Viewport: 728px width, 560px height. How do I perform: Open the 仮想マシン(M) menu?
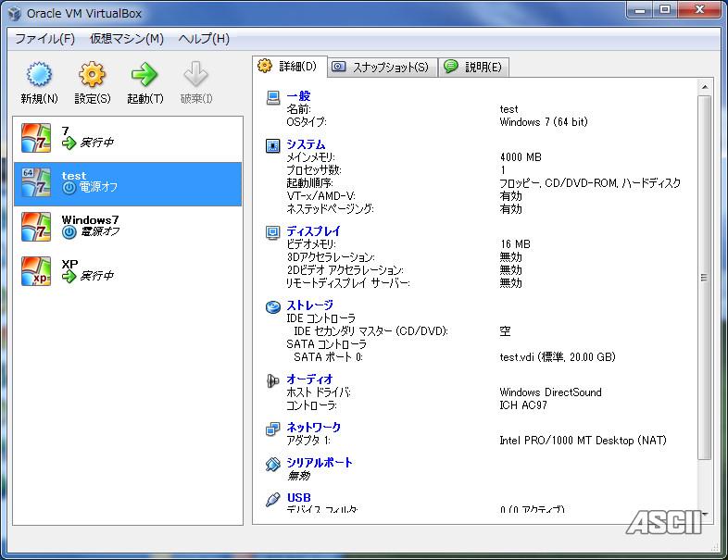(127, 39)
